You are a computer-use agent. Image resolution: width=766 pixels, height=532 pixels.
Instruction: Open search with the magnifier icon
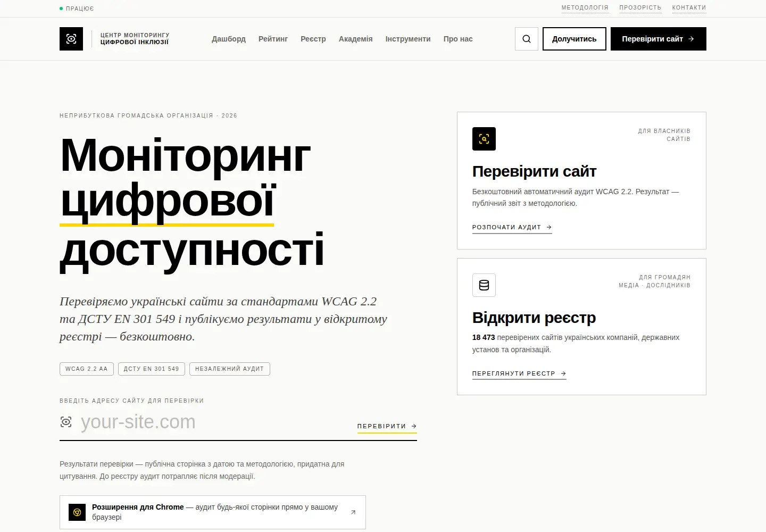pos(527,39)
